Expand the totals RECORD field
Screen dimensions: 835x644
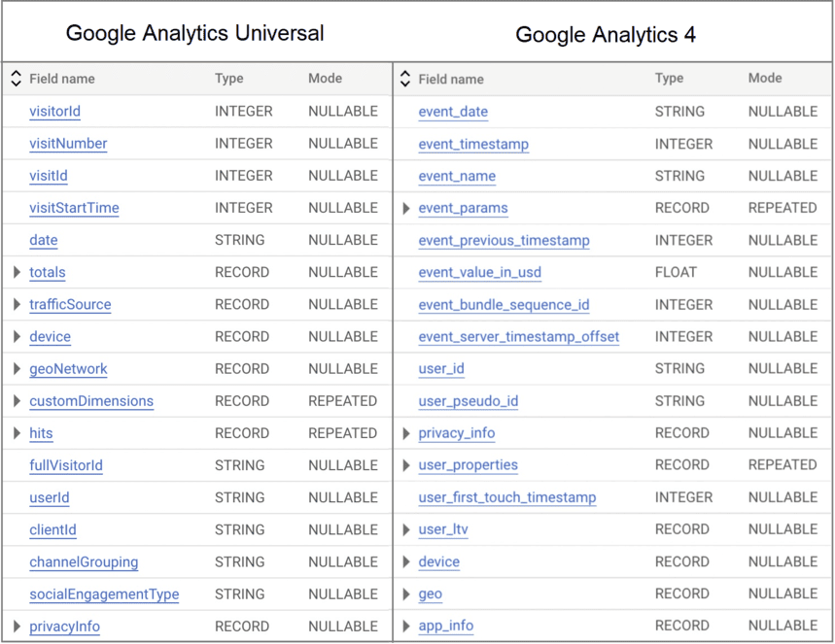point(18,272)
